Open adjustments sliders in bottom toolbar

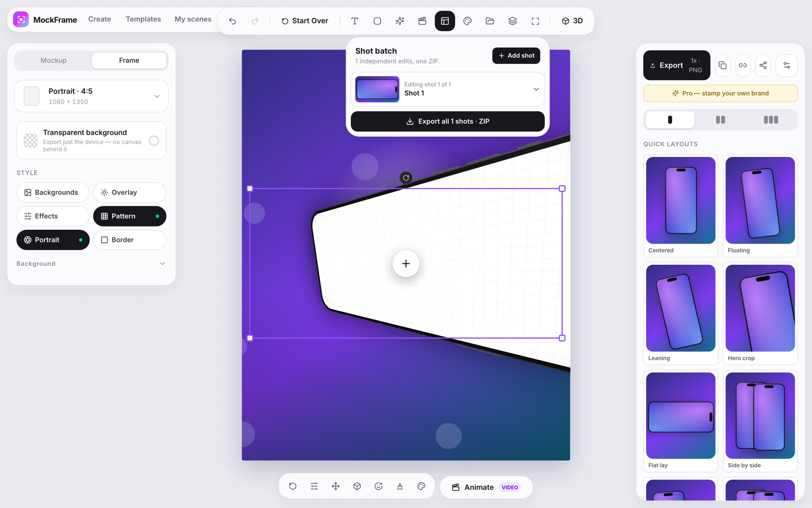(314, 486)
